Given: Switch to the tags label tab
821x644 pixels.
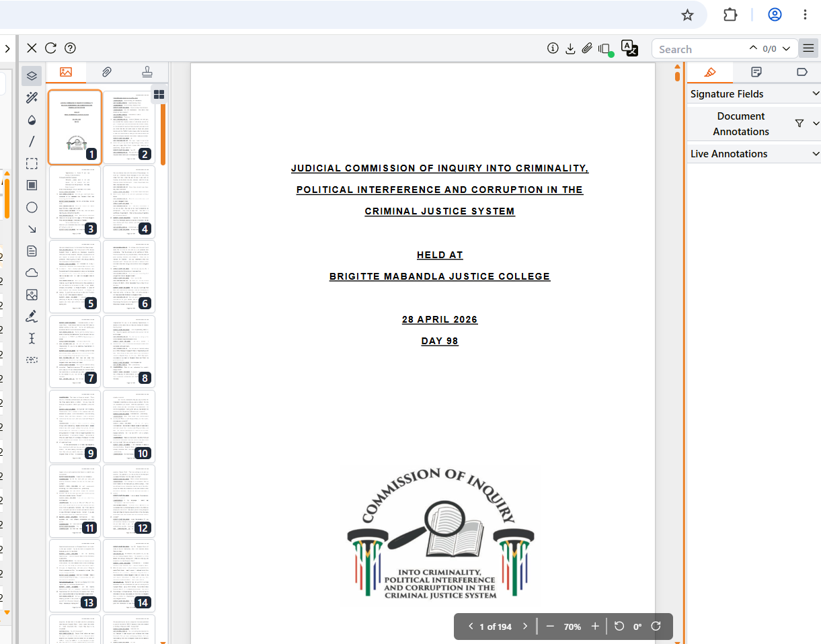Looking at the screenshot, I should tap(801, 72).
